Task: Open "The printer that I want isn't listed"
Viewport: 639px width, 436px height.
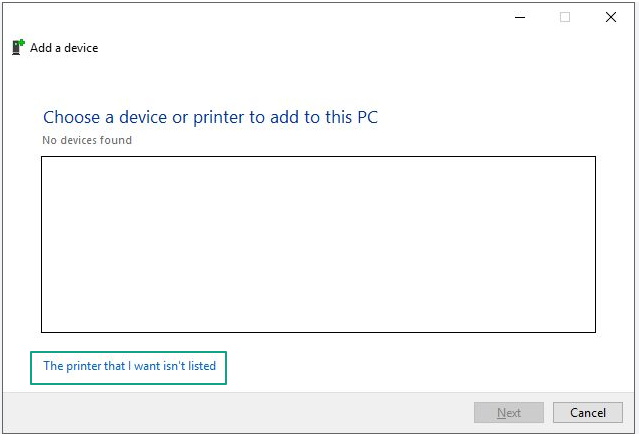Action: (x=129, y=366)
